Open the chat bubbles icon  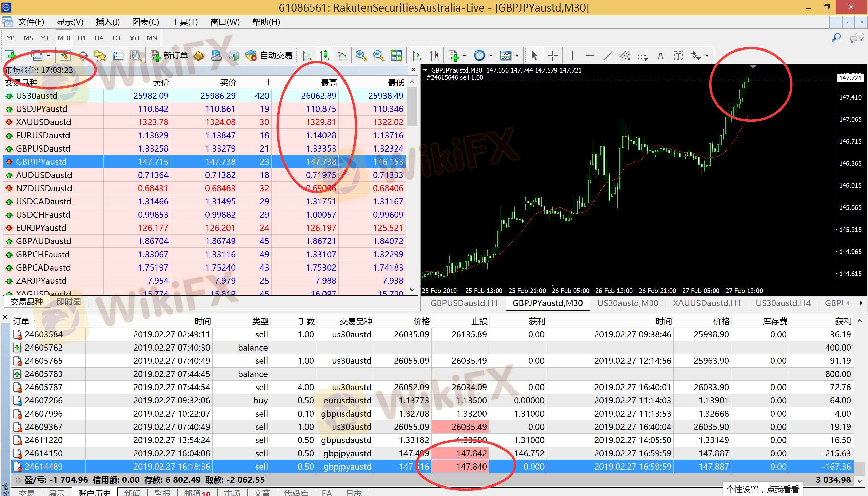(x=857, y=38)
